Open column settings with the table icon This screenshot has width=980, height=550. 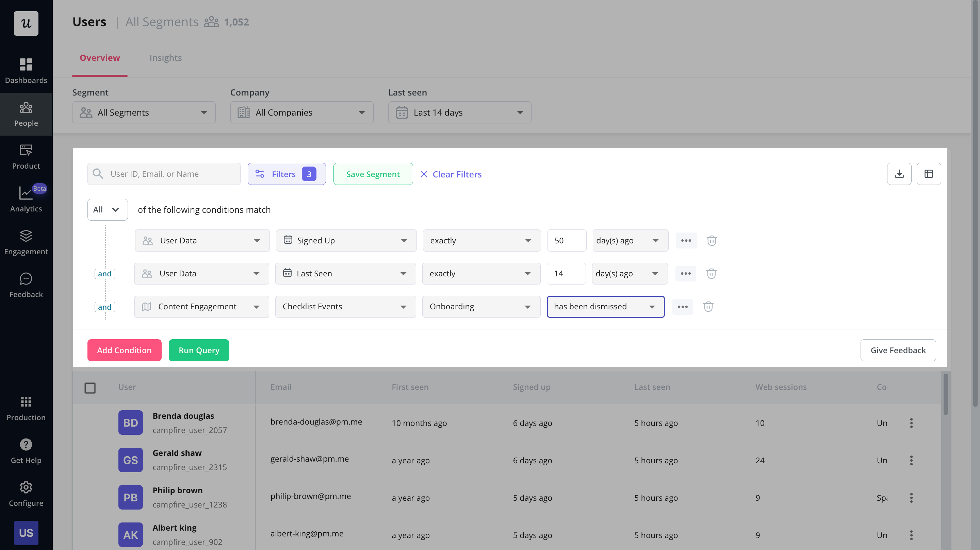929,174
